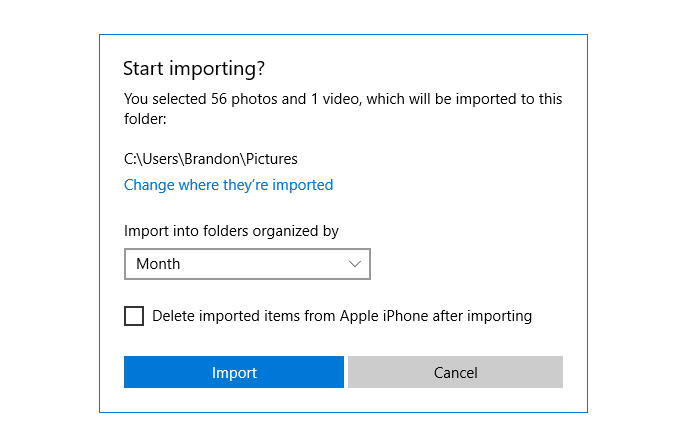Open the folder grouping options list
This screenshot has height=437, width=684.
247,264
